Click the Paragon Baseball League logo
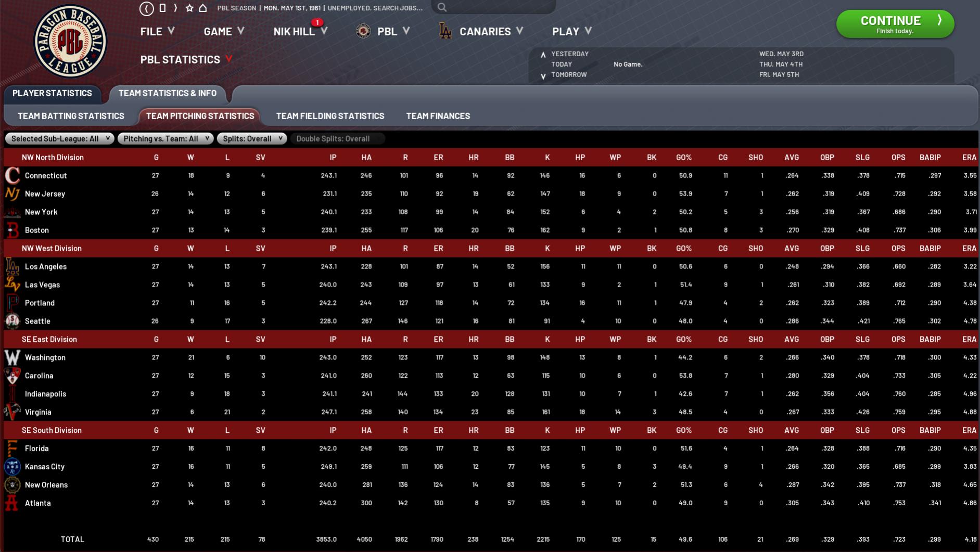This screenshot has height=552, width=980. pyautogui.click(x=70, y=41)
